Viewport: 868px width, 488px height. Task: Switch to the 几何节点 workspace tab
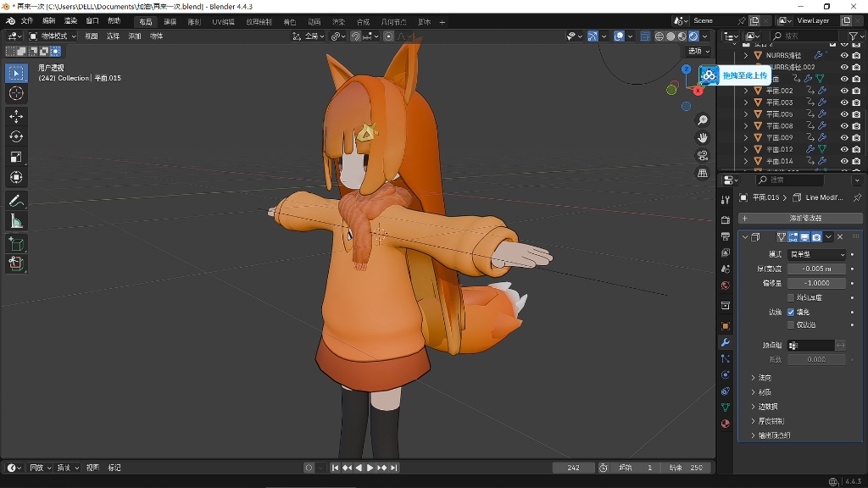393,22
